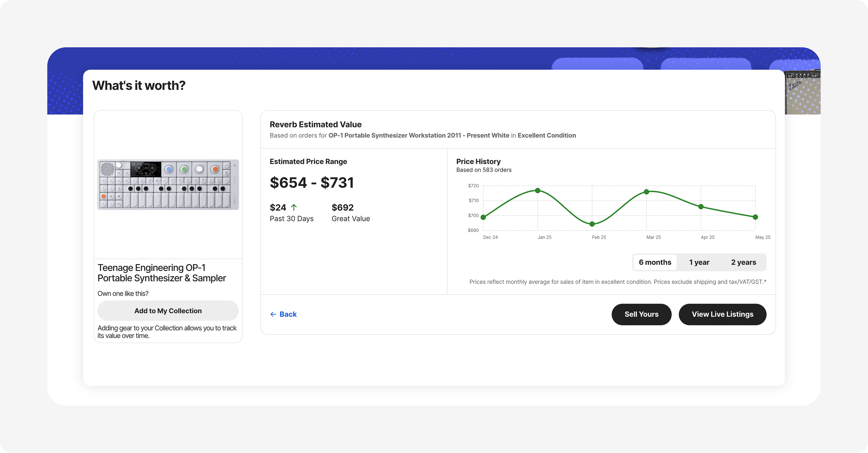Click the Reverb Estimated Value heading
868x453 pixels.
[315, 124]
